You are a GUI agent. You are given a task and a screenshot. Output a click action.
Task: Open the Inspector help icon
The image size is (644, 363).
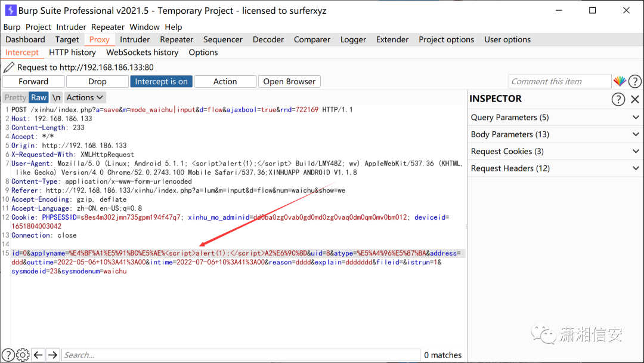[x=618, y=99]
